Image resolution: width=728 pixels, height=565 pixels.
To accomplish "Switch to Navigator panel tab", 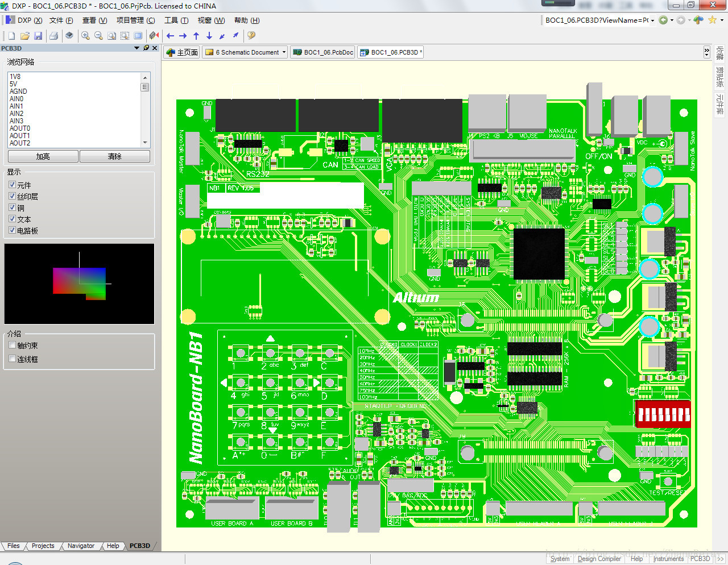I will pyautogui.click(x=81, y=546).
